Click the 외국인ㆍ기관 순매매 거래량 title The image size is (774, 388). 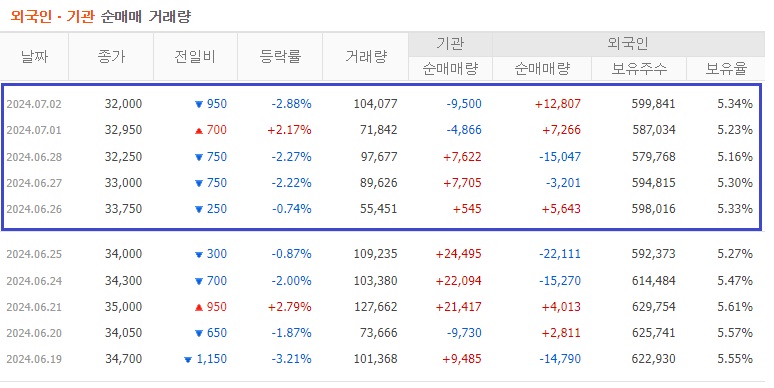100,17
